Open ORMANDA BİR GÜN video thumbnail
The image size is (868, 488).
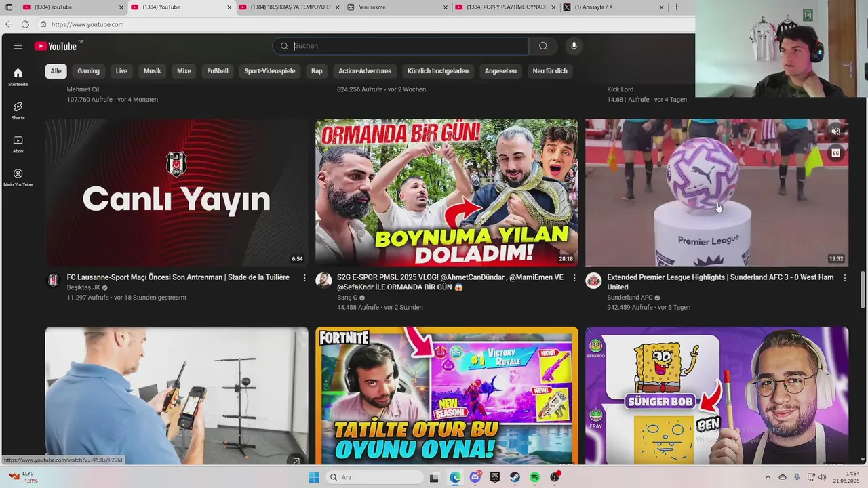coord(446,192)
